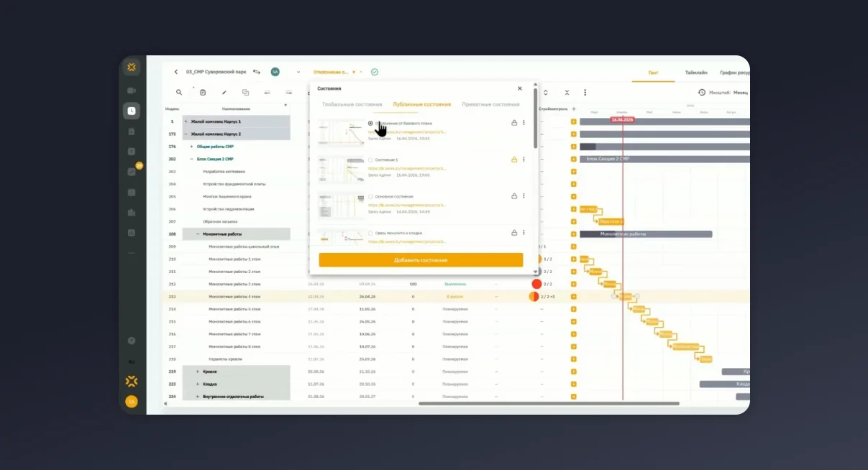Click the history clock icon near Масштаб
The image size is (868, 470).
(702, 92)
